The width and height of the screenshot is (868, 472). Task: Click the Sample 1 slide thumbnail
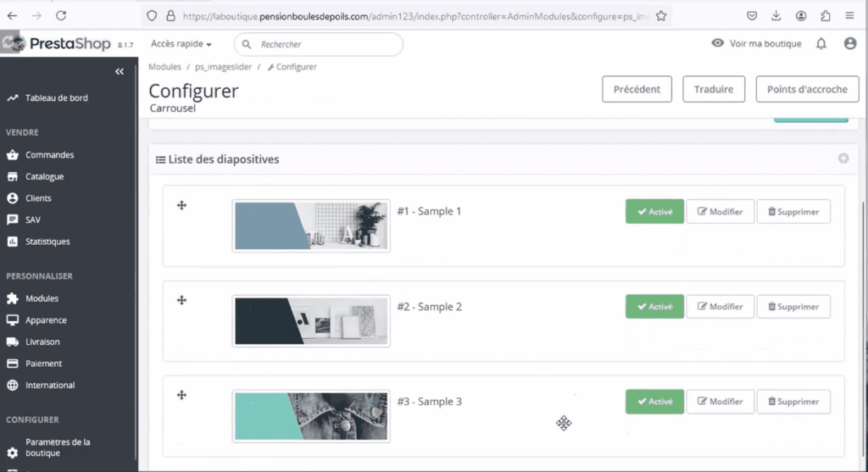tap(311, 225)
